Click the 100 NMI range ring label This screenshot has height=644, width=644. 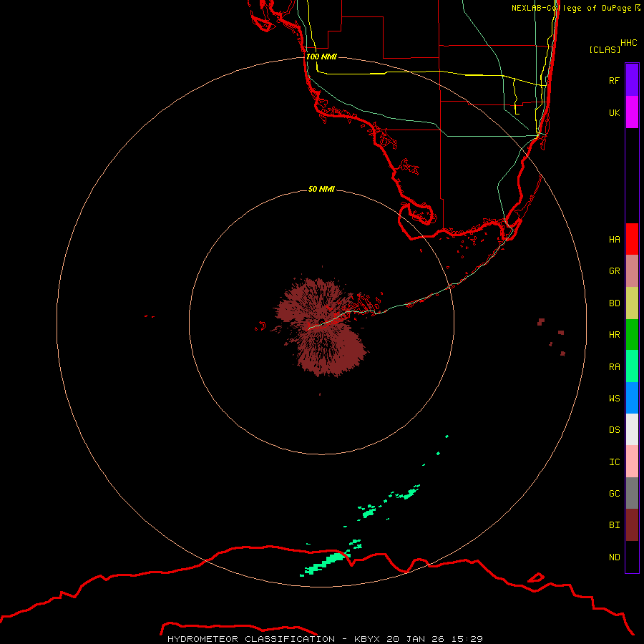click(321, 57)
